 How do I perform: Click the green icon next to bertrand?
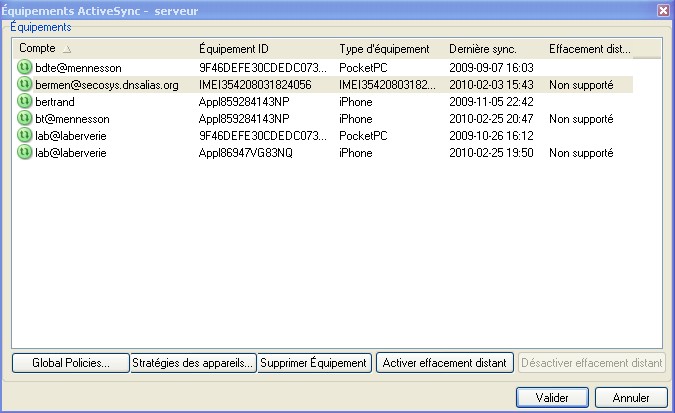[25, 102]
